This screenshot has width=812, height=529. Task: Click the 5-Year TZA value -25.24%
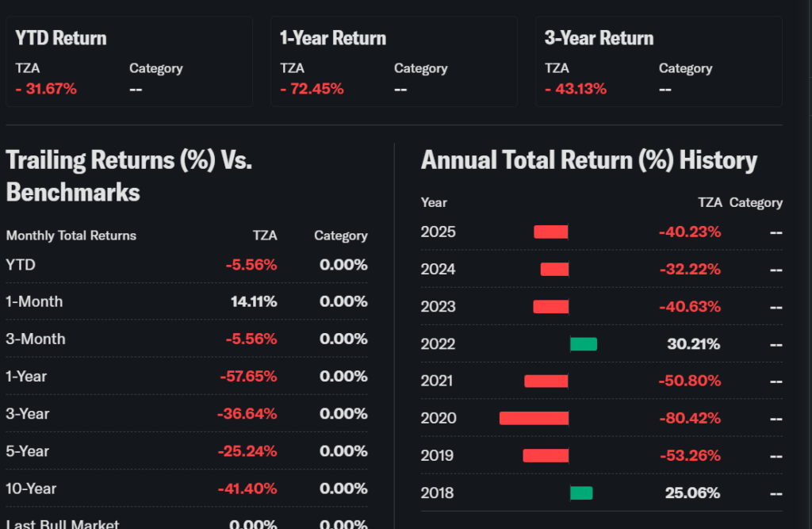tap(247, 451)
